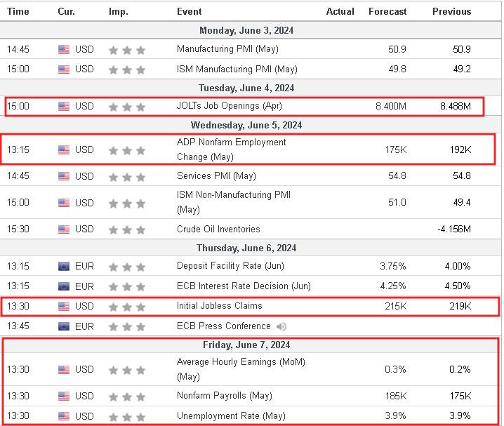504x426 pixels.
Task: Click the Thursday, June 6, 2024 date header
Action: pyautogui.click(x=246, y=248)
